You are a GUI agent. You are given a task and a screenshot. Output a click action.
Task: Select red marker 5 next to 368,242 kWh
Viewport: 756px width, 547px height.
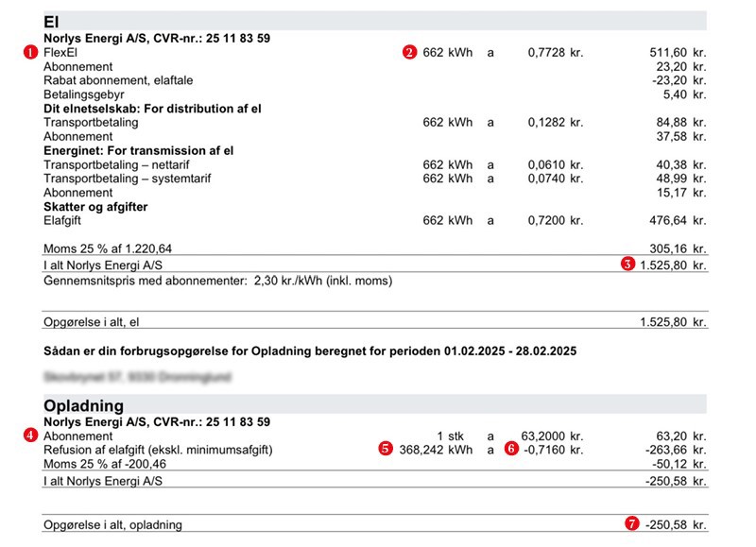tap(385, 449)
